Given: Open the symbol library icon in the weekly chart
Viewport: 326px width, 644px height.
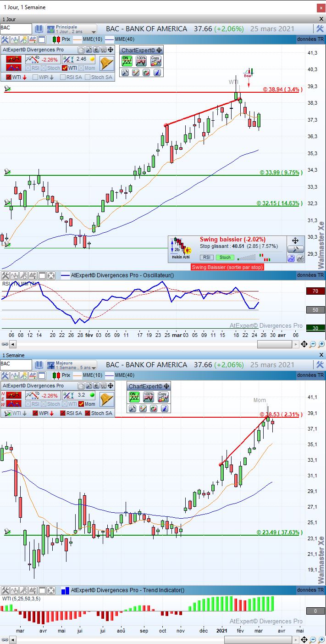Looking at the screenshot, I should coord(39,365).
